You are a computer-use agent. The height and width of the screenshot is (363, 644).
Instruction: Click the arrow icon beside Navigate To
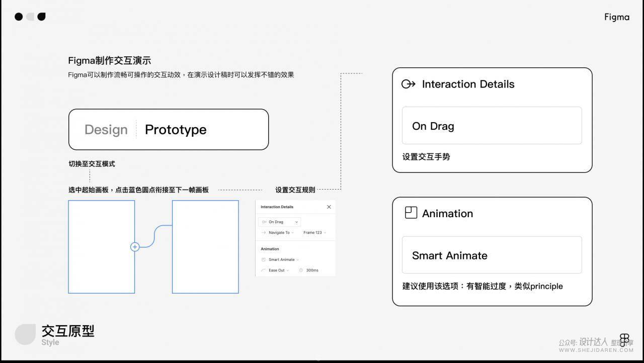[x=264, y=233]
